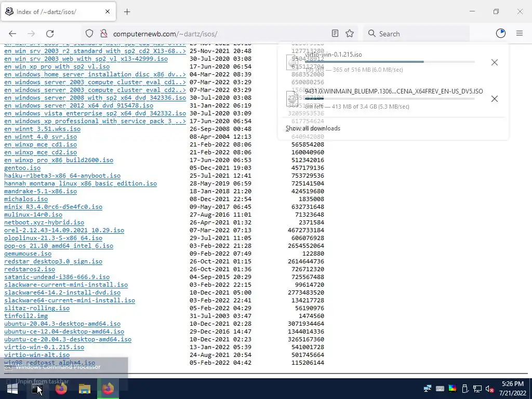This screenshot has width=532, height=399.
Task: Click the colorful display tray icon
Action: coord(453,389)
